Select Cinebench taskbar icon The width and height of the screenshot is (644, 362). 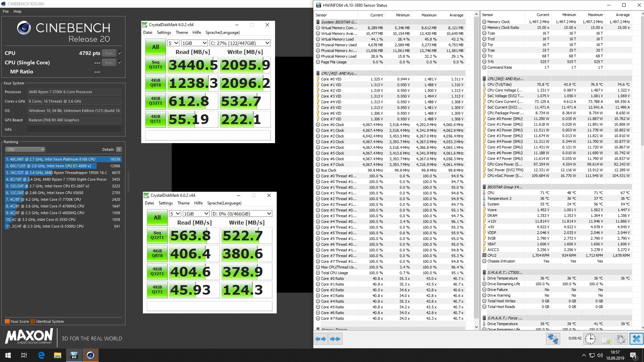pyautogui.click(x=91, y=355)
